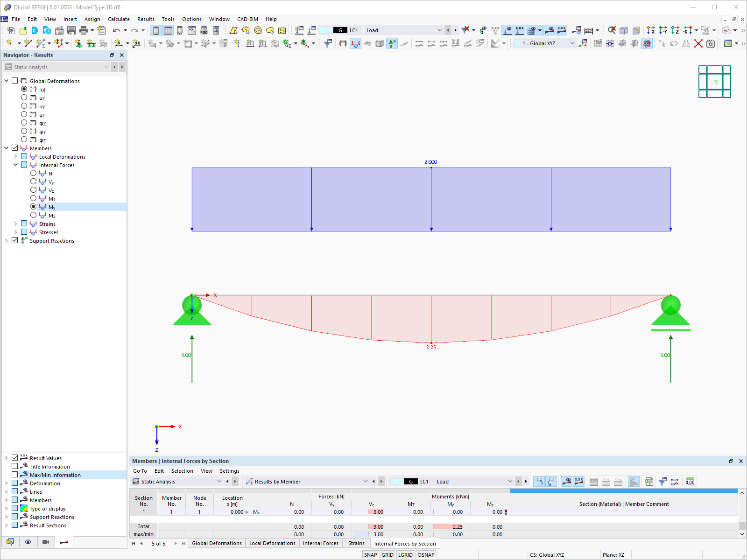
Task: Open the Static Analysis dropdown in the Navigator
Action: 106,67
